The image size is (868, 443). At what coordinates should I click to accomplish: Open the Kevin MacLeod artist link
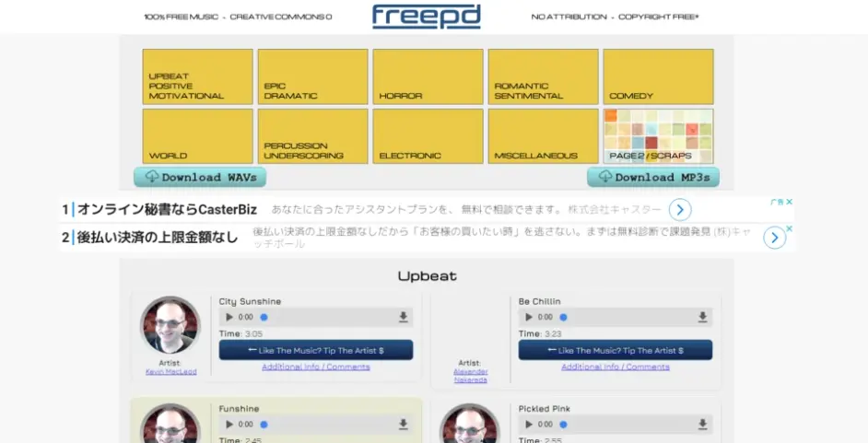tap(171, 372)
